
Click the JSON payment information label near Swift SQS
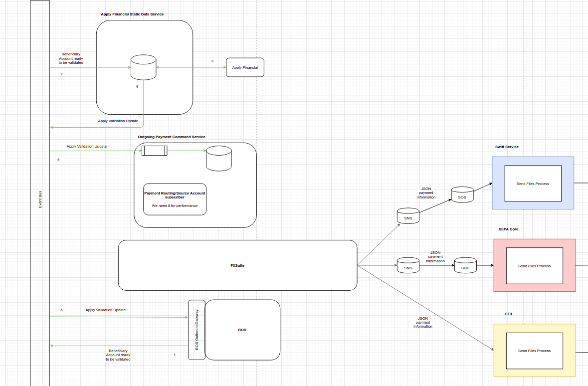pyautogui.click(x=426, y=193)
